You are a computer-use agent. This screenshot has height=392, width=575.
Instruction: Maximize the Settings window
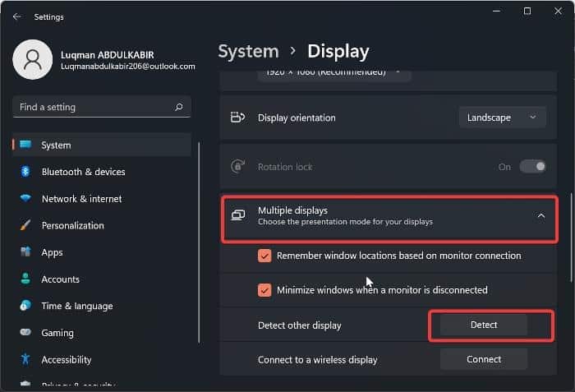[x=527, y=12]
